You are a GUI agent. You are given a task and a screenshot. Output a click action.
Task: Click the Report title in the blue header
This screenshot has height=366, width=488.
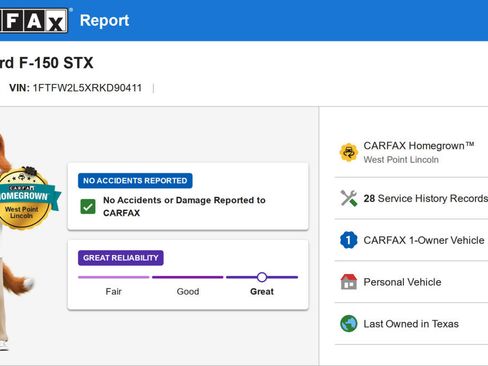click(104, 21)
